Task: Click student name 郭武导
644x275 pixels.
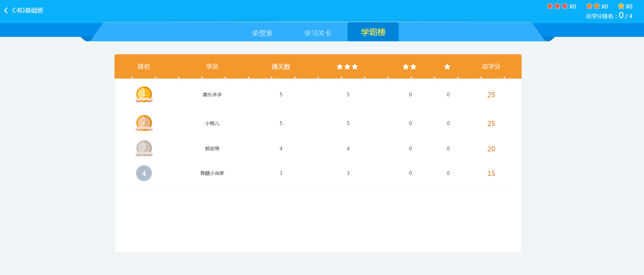Action: pyautogui.click(x=212, y=149)
